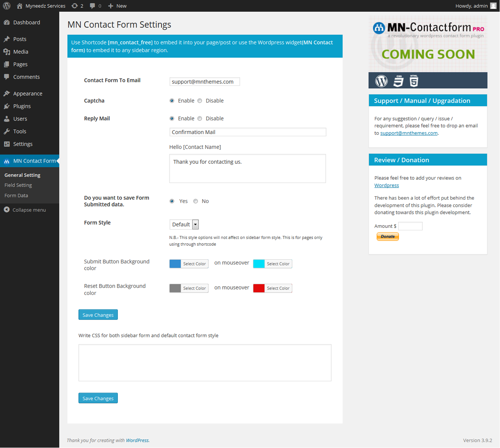This screenshot has height=448, width=500.
Task: Click the HTML5 badge icon in banner
Action: [414, 81]
